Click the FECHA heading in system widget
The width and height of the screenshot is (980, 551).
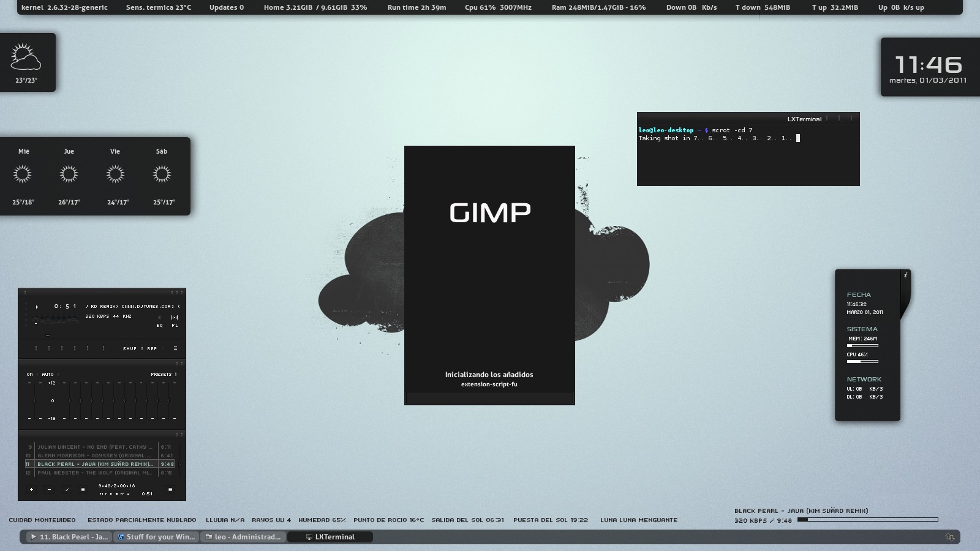[859, 294]
